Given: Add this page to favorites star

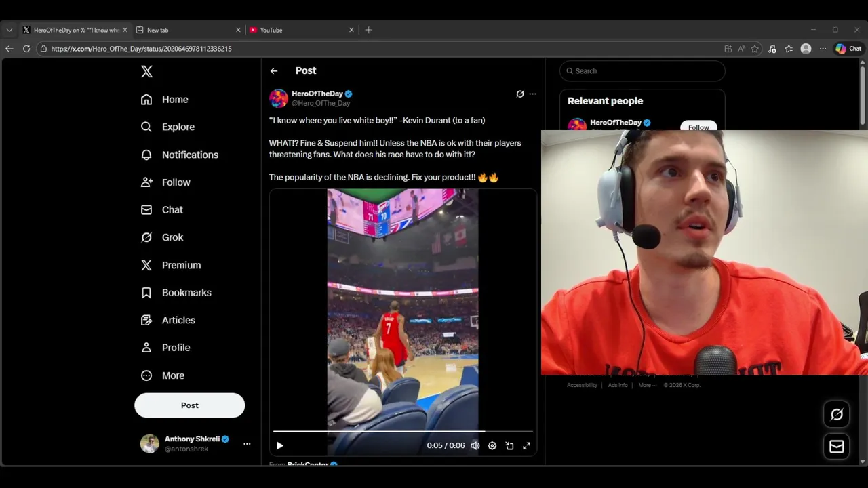Looking at the screenshot, I should 755,49.
